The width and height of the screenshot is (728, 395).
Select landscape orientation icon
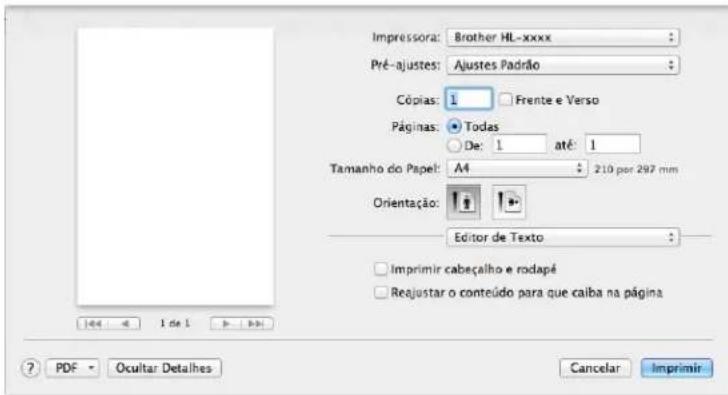tap(509, 202)
